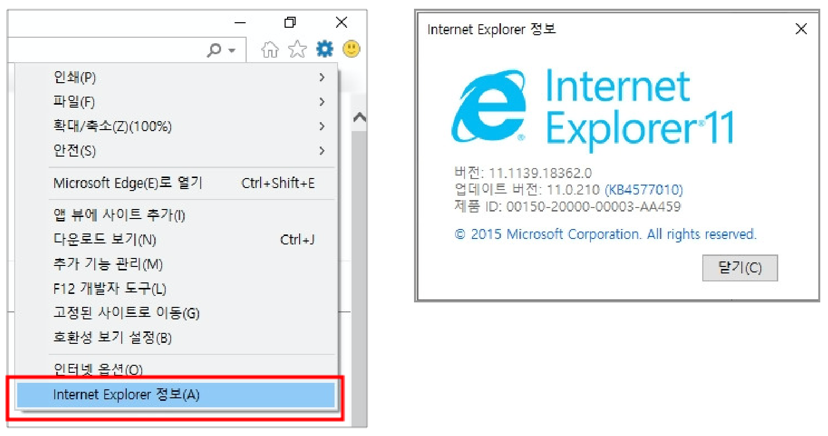Open 다운로드 보기(N)

(176, 240)
